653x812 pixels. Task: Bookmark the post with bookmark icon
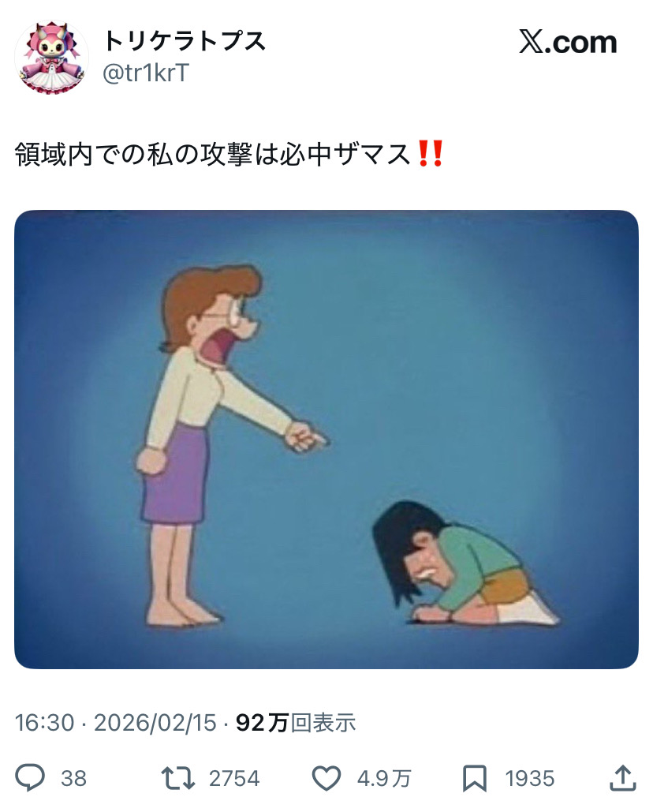pos(475,778)
